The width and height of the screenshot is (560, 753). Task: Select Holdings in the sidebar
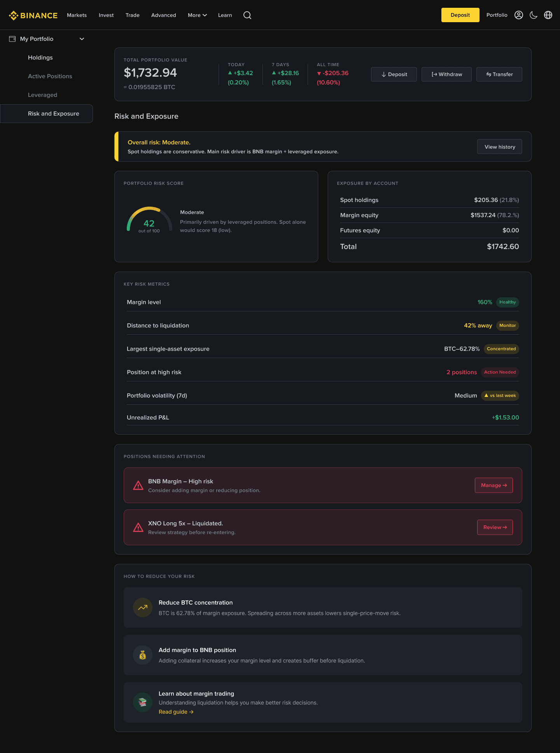tap(40, 58)
